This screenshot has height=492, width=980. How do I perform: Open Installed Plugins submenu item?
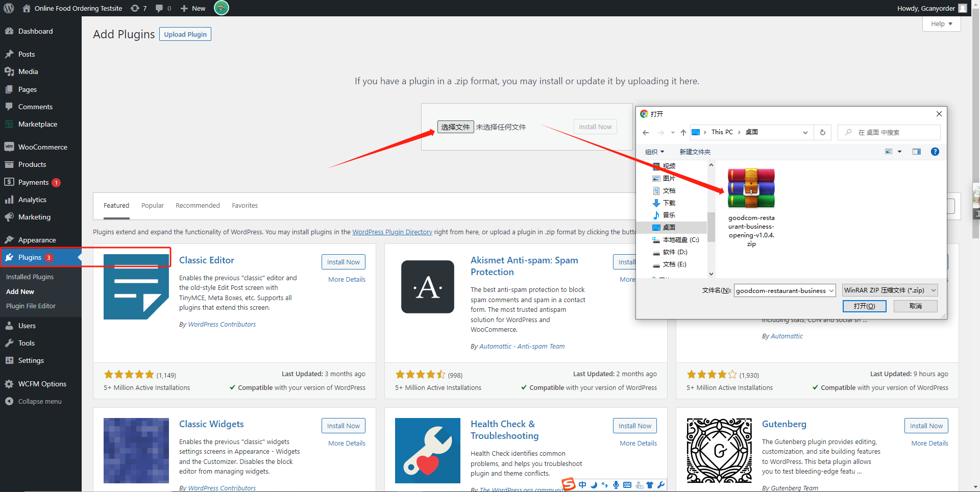[30, 277]
